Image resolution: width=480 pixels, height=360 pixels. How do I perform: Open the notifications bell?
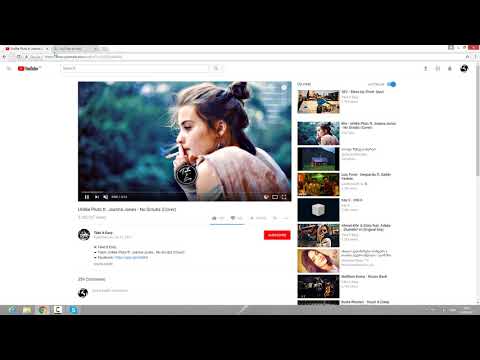point(450,68)
